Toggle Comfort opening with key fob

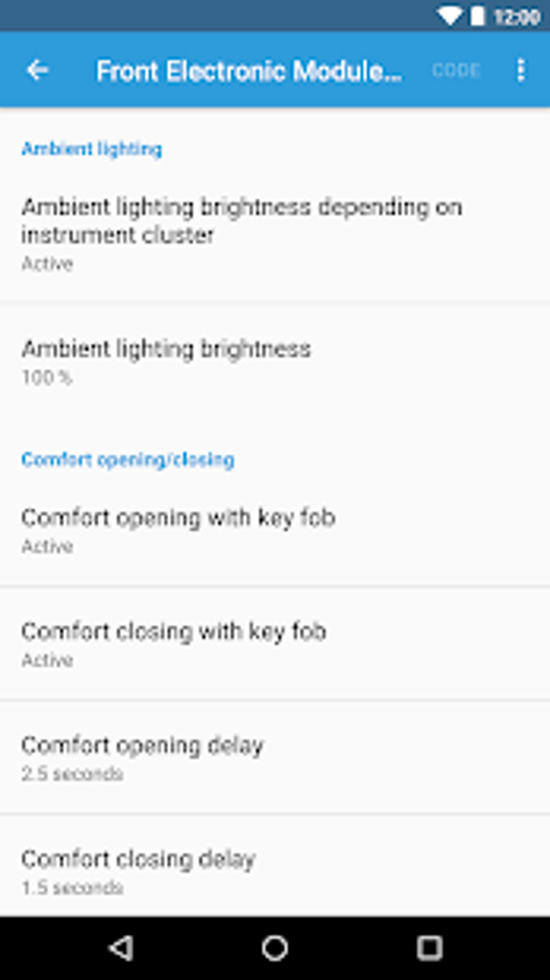pyautogui.click(x=275, y=530)
